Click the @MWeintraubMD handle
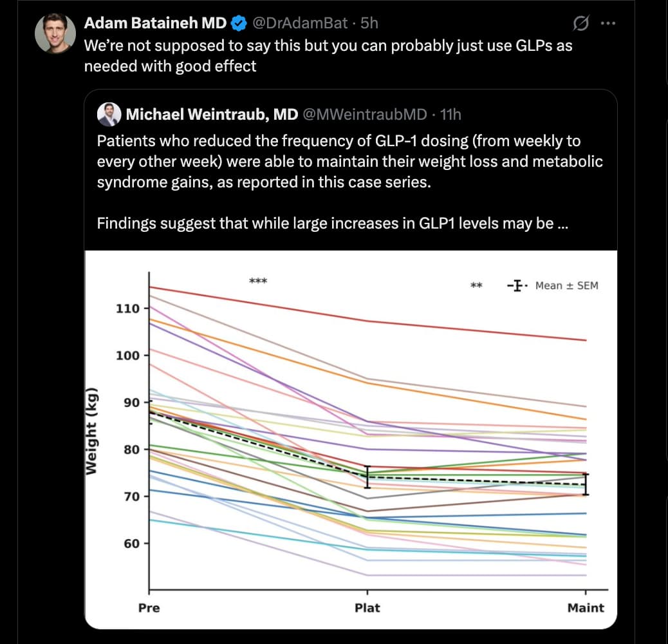Screen dimensions: 668x644 (364, 115)
